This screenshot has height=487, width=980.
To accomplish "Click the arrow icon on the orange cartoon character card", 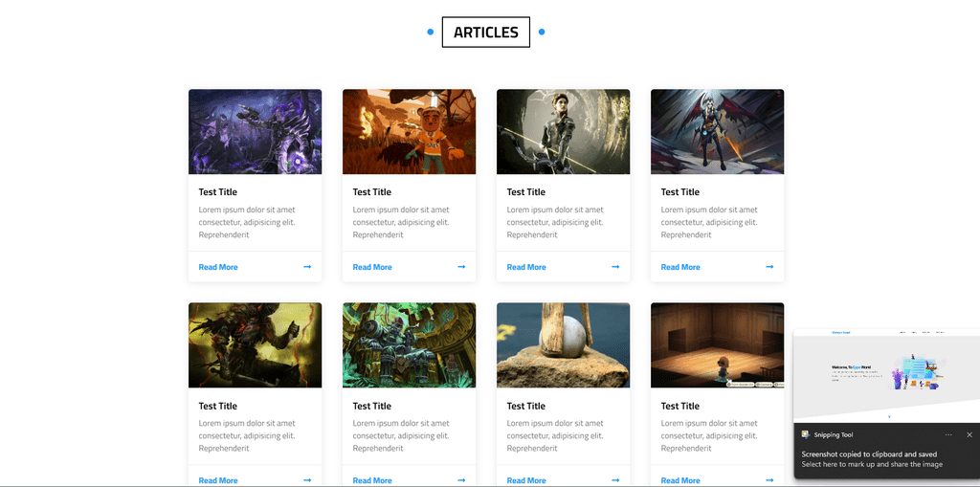I will coord(461,267).
